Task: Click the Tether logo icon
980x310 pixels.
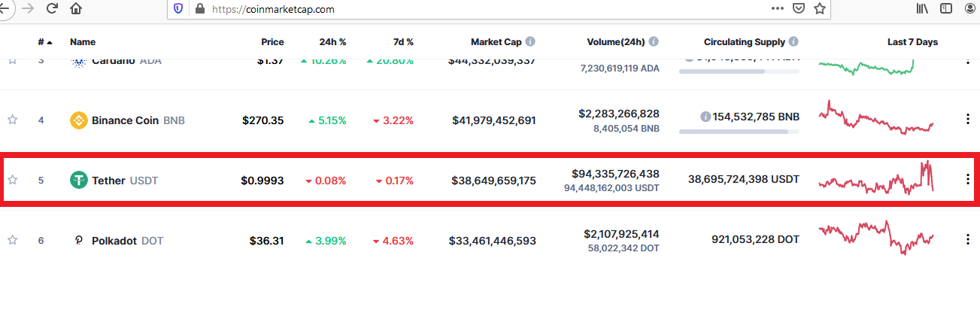Action: coord(79,180)
